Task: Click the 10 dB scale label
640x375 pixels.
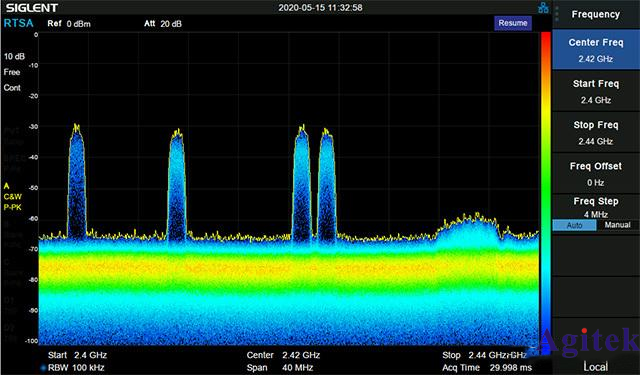Action: pyautogui.click(x=14, y=56)
